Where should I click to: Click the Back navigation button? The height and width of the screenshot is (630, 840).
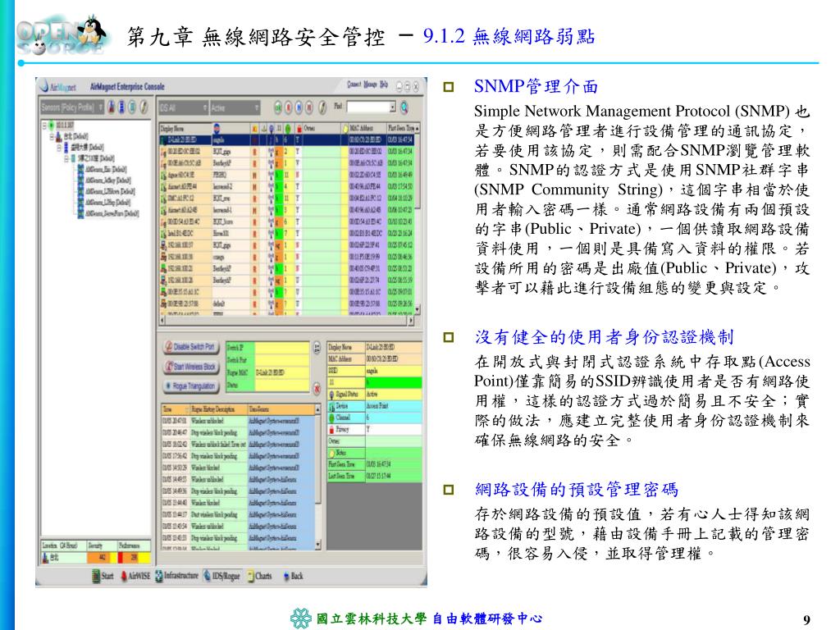(x=293, y=577)
